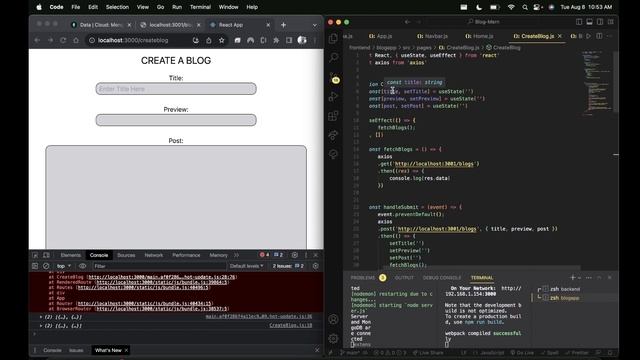Switch to DevTools Network tab
640x360 pixels.
click(x=154, y=255)
